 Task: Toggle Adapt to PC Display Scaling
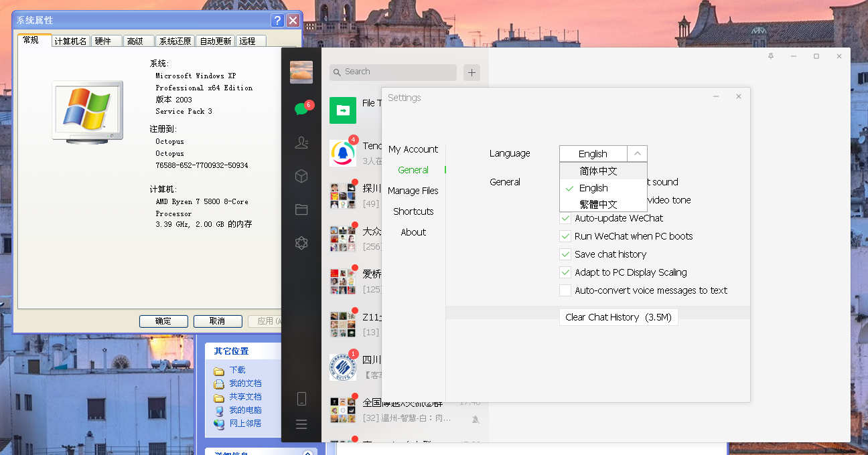pyautogui.click(x=565, y=272)
